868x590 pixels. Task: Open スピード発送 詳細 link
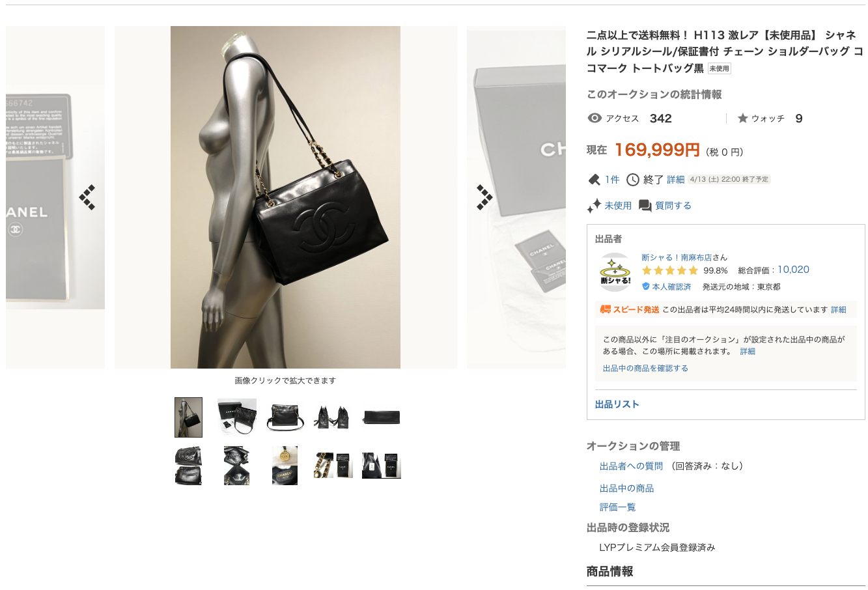click(x=839, y=310)
